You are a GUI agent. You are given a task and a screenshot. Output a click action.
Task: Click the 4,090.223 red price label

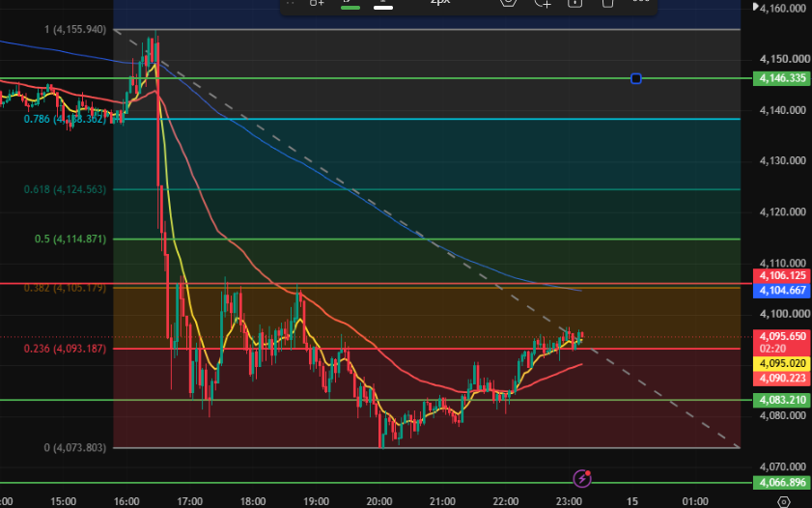coord(782,378)
